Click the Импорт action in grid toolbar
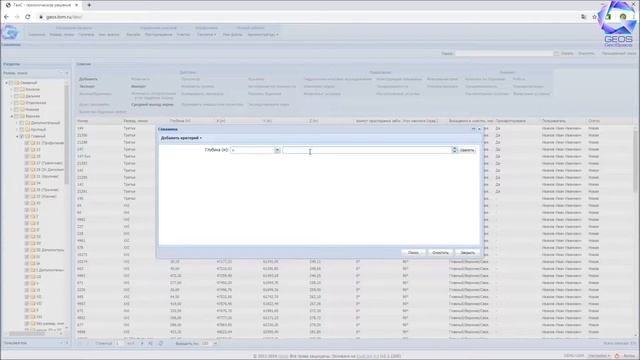Viewport: 640px width, 360px height. tap(139, 87)
